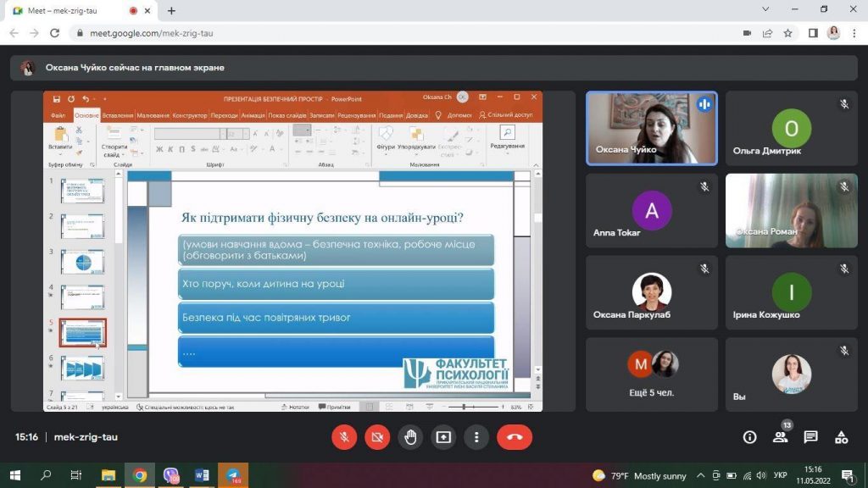Unmute the microphone in Meet controls

click(344, 437)
